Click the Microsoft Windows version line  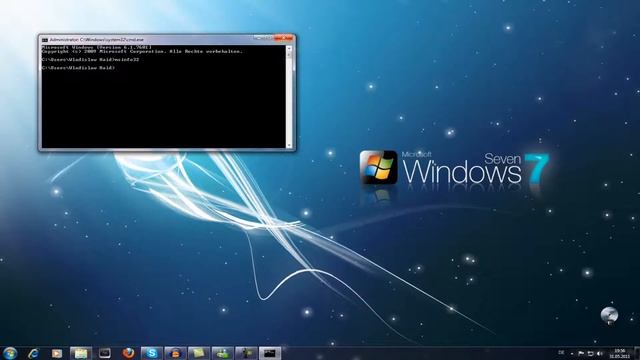[x=97, y=47]
